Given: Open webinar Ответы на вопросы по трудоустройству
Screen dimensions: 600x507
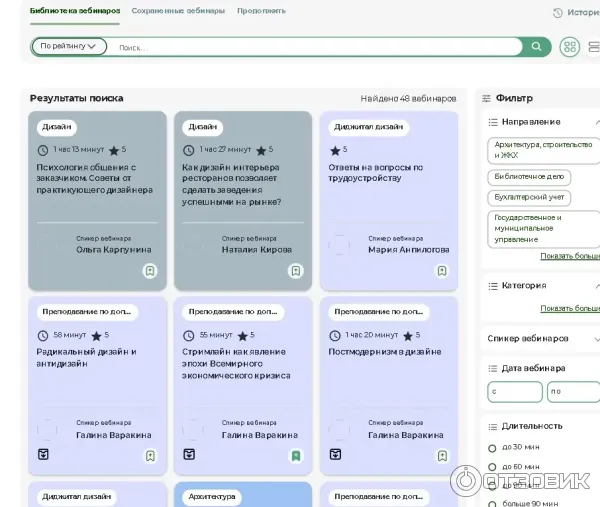Looking at the screenshot, I should click(375, 173).
